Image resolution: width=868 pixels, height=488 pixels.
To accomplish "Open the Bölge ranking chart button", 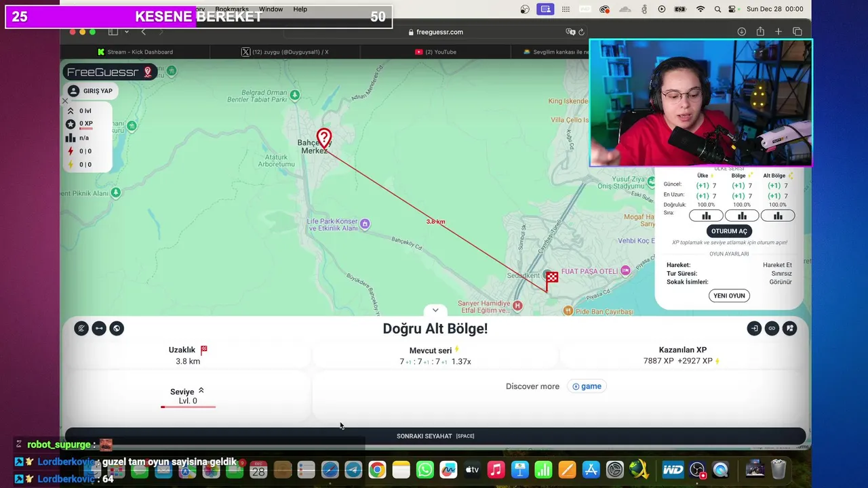I will (742, 216).
